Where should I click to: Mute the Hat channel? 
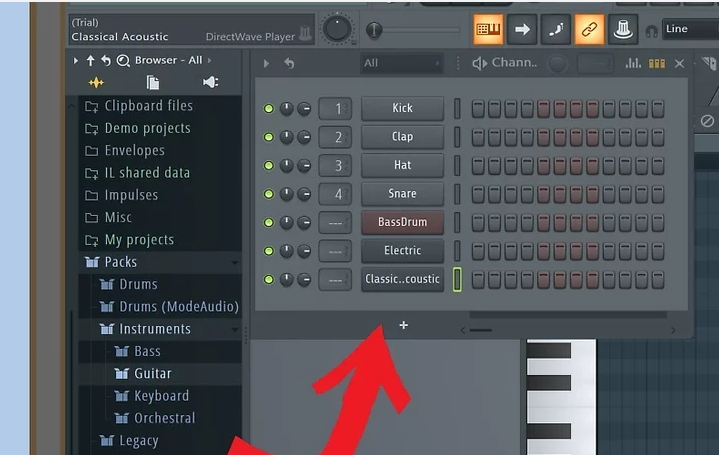point(269,166)
